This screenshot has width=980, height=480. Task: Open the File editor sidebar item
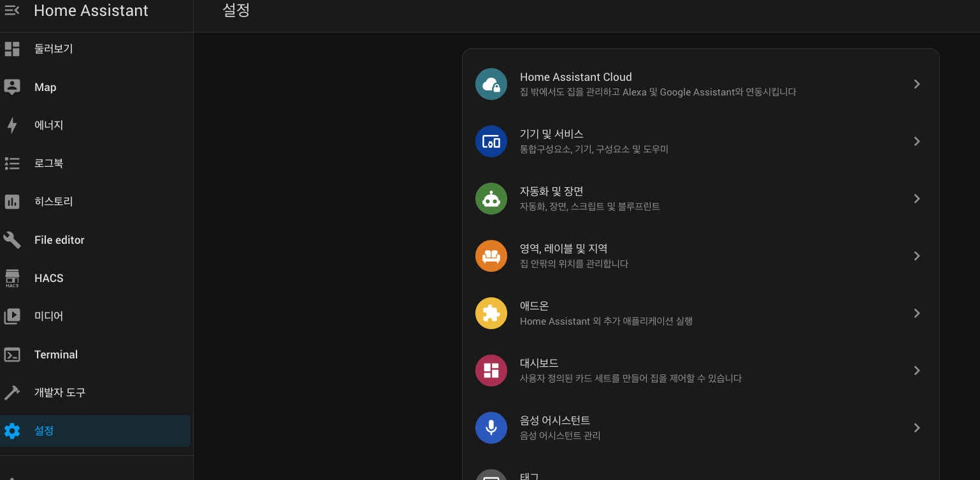click(59, 240)
